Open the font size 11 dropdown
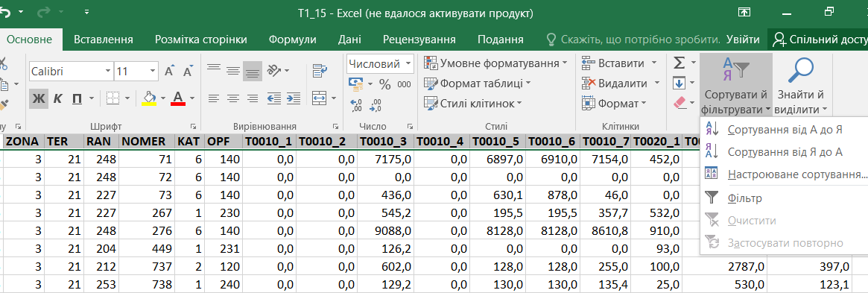 tap(137, 72)
